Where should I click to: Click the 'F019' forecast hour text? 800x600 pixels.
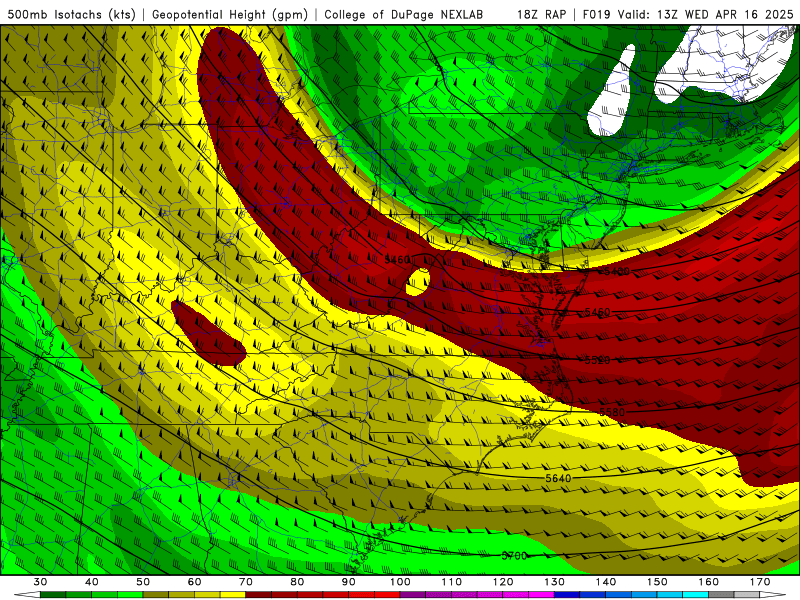(597, 15)
